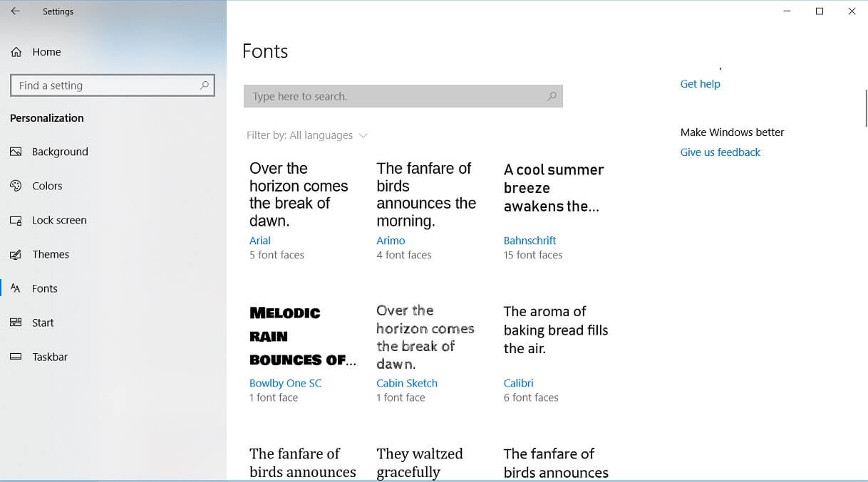Click the Colors palette icon
The image size is (868, 482).
[16, 186]
